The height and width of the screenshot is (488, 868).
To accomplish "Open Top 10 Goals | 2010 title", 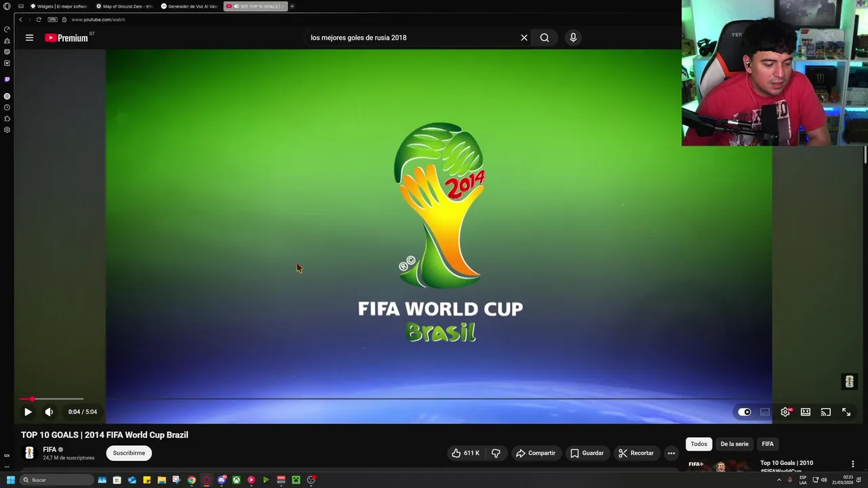I will [787, 464].
